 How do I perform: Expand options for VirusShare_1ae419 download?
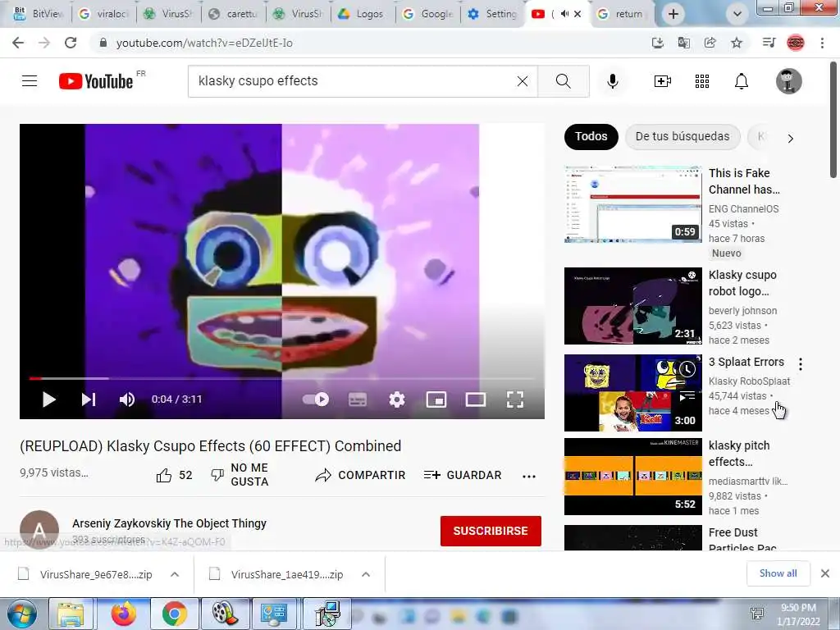[x=366, y=574]
